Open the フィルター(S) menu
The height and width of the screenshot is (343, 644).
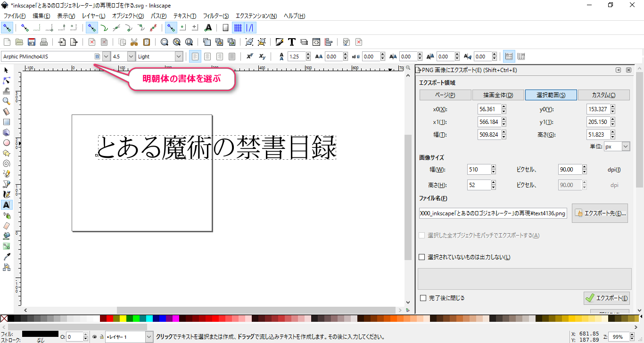216,16
